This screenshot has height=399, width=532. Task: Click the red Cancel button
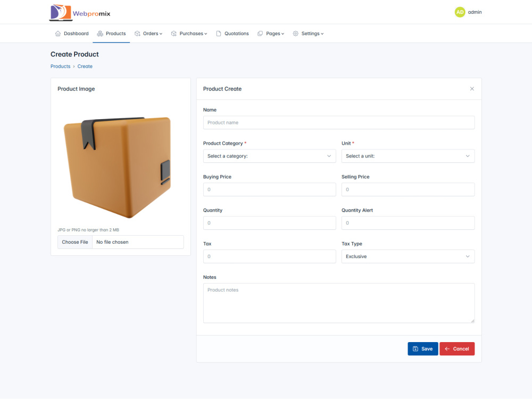pyautogui.click(x=457, y=349)
